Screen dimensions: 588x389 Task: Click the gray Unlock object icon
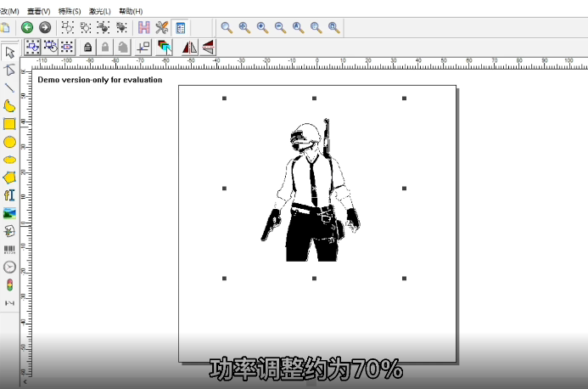105,48
